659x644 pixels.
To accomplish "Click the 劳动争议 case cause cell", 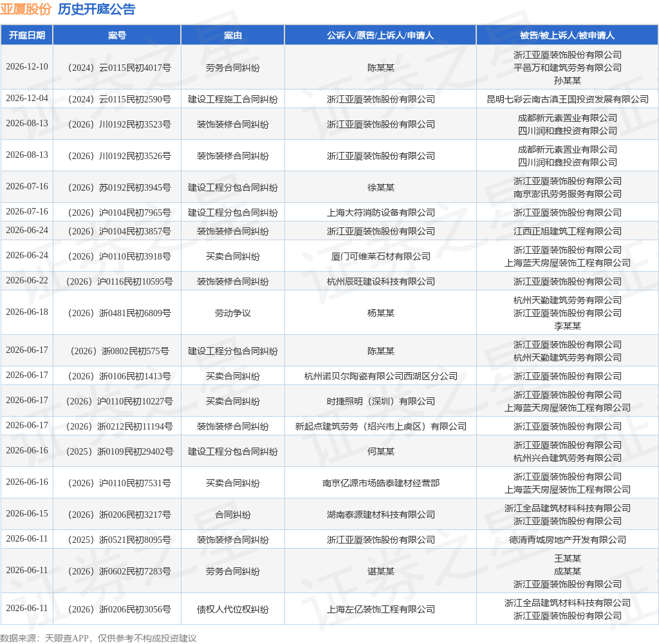I will (233, 313).
